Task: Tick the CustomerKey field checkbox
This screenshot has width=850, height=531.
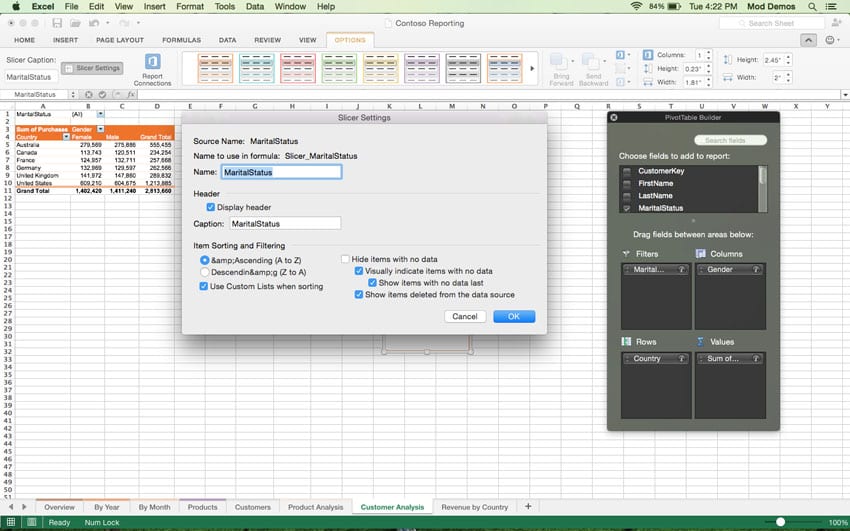Action: 627,172
